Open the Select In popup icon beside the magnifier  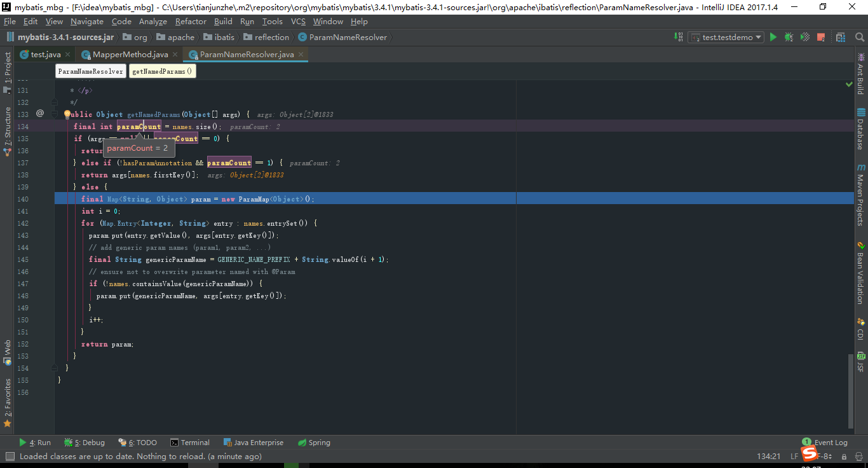pyautogui.click(x=841, y=37)
